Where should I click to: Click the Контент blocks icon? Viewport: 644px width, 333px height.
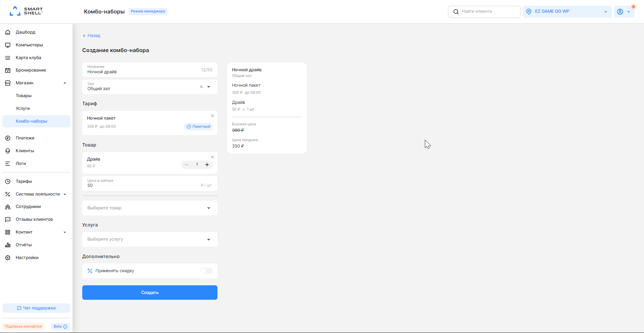[8, 232]
